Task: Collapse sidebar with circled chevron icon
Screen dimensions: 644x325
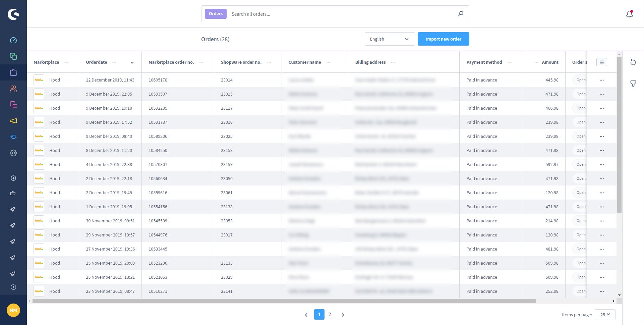Action: [13, 287]
